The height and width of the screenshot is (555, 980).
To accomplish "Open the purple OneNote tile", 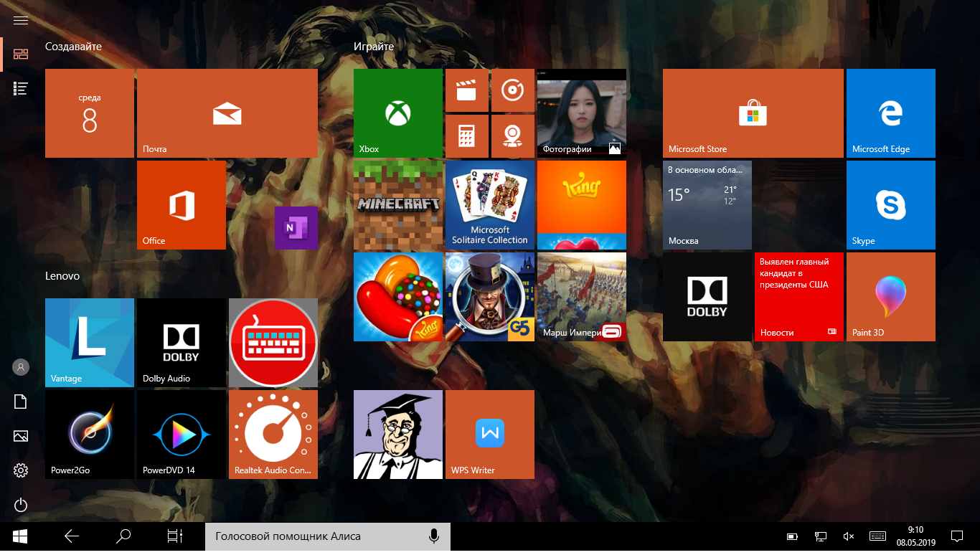I will (296, 228).
